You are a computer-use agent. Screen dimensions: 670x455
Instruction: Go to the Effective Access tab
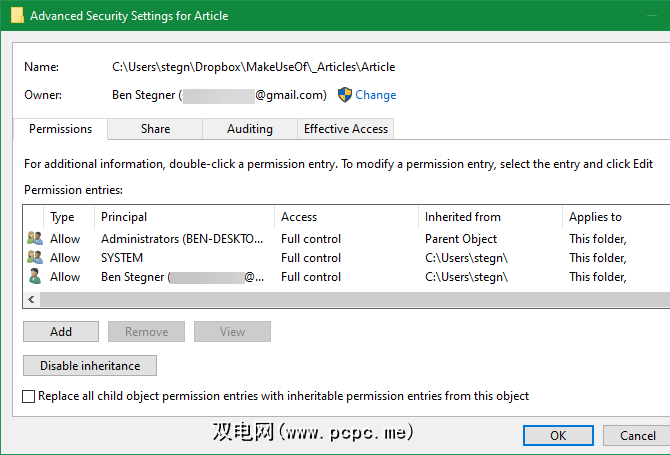[x=346, y=129]
